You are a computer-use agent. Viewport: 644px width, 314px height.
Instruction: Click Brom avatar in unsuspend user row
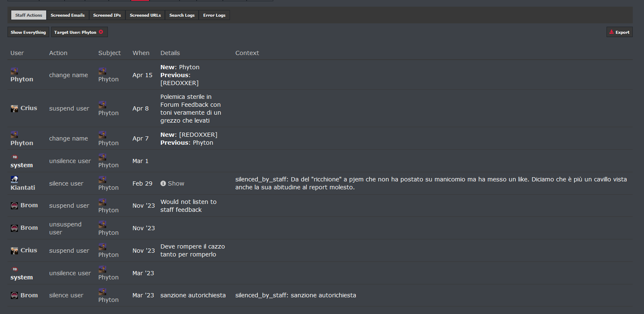click(14, 228)
